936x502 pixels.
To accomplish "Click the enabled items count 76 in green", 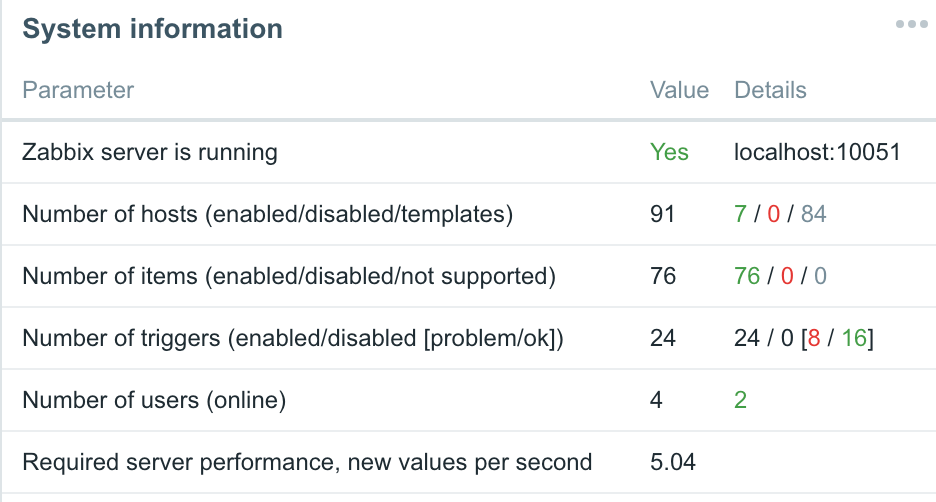I will point(747,276).
